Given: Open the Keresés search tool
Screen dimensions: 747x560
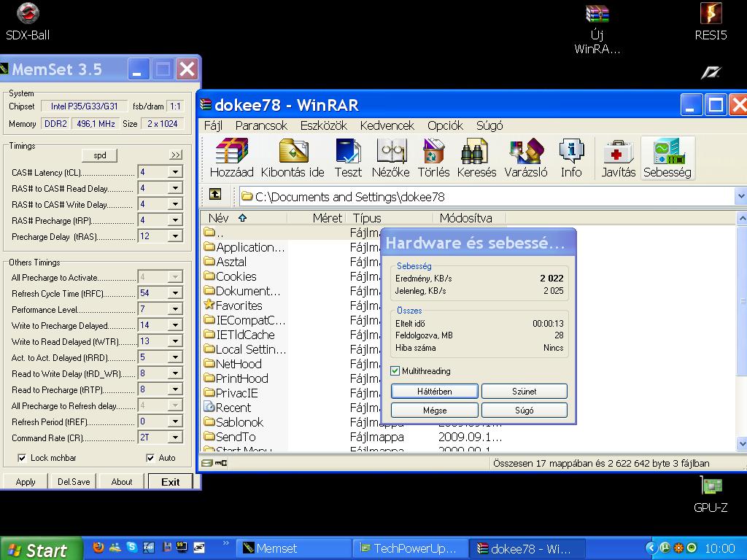Looking at the screenshot, I should [476, 157].
